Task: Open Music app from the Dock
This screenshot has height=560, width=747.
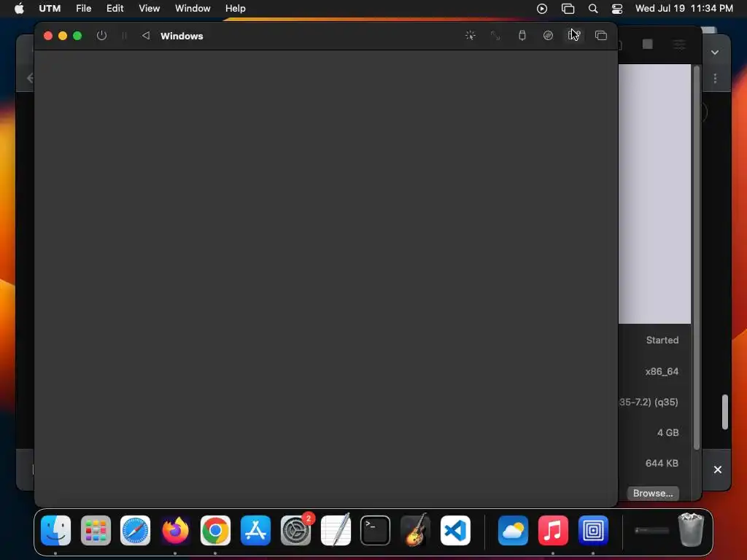Action: 553,531
